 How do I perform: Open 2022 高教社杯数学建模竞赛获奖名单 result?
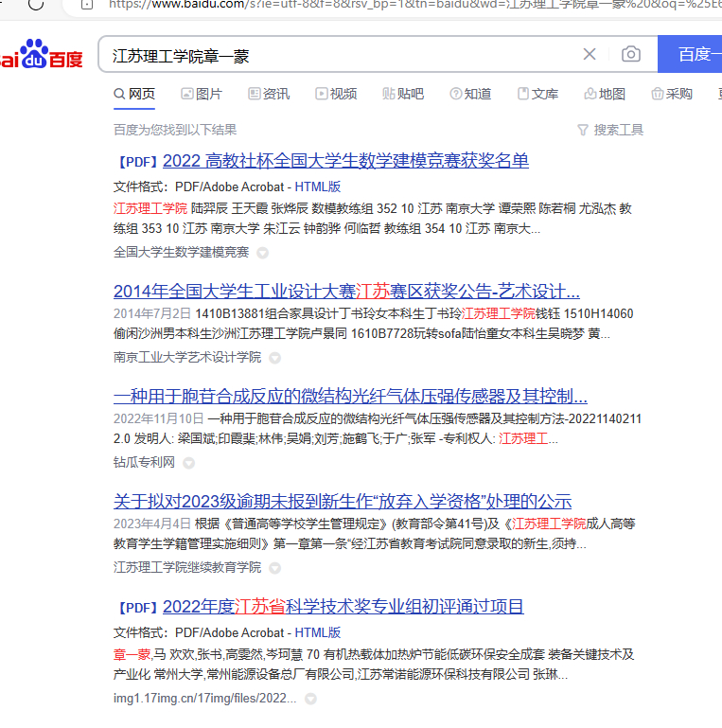pos(345,162)
